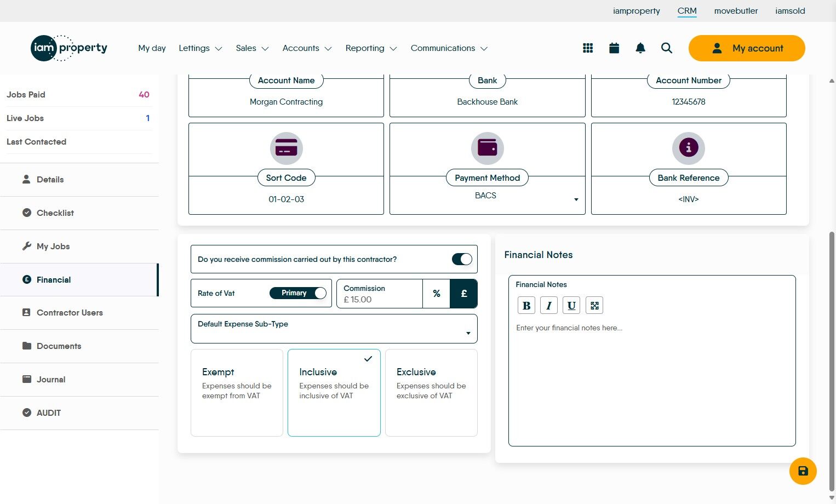Screen dimensions: 836x504
Task: Select the Exclusive VAT option
Action: (431, 393)
